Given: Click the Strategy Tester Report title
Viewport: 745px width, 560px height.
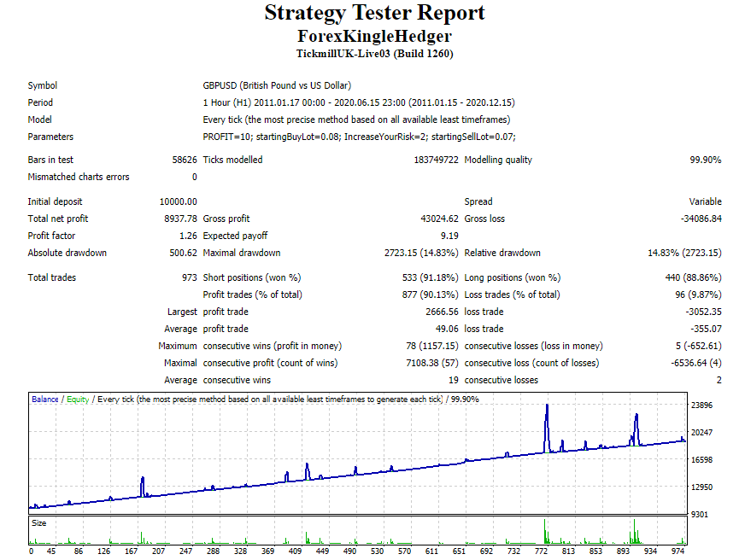Looking at the screenshot, I should [x=374, y=14].
